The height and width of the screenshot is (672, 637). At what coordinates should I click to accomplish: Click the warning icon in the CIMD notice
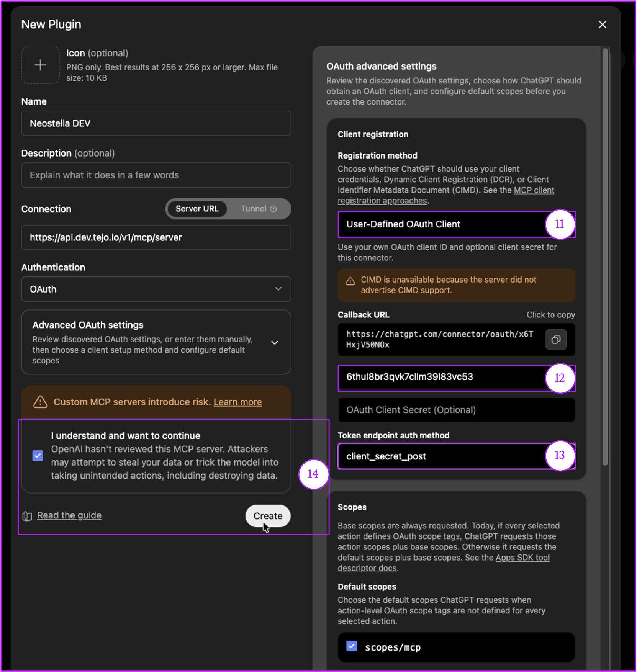(350, 281)
